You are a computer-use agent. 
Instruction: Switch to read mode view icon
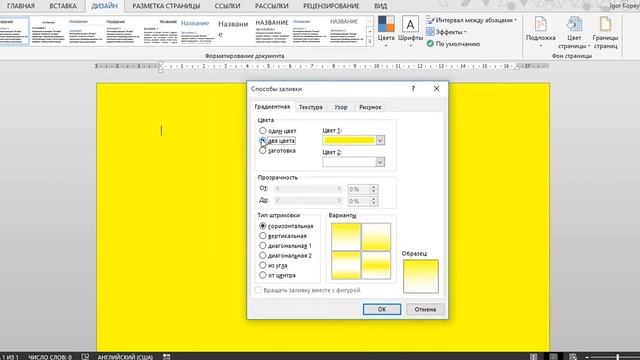[533, 356]
